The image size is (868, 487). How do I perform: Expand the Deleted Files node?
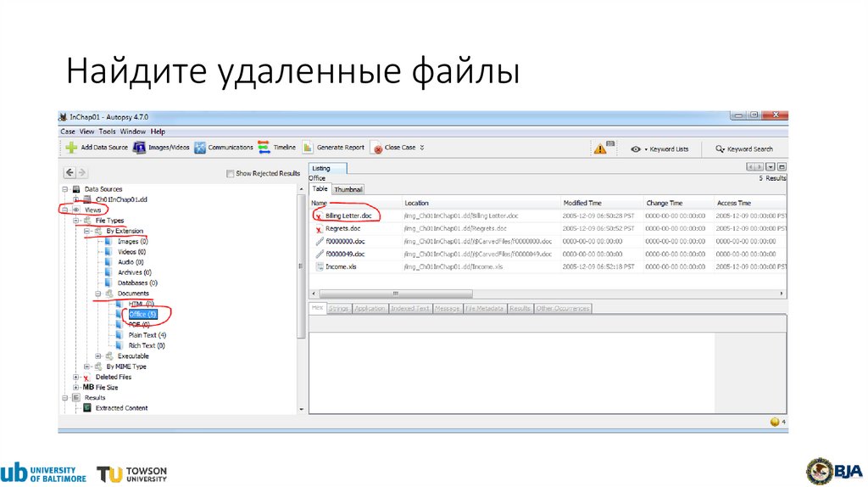tap(75, 377)
